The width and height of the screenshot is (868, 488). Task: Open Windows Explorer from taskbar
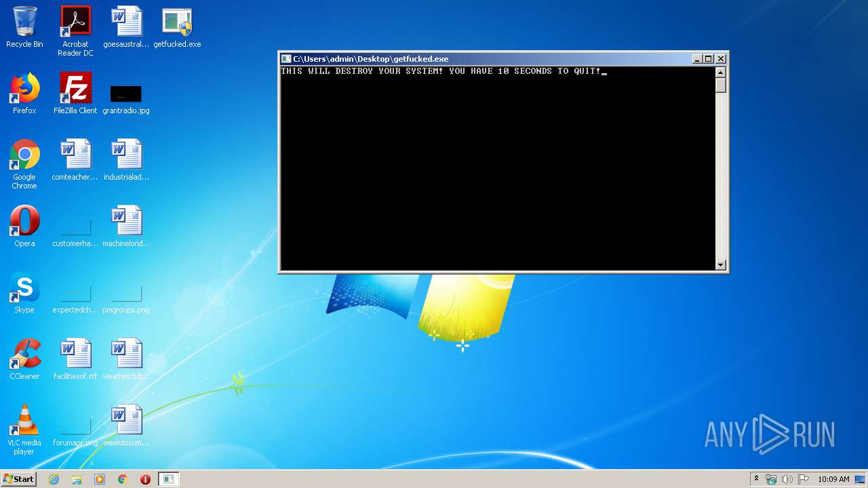(77, 479)
